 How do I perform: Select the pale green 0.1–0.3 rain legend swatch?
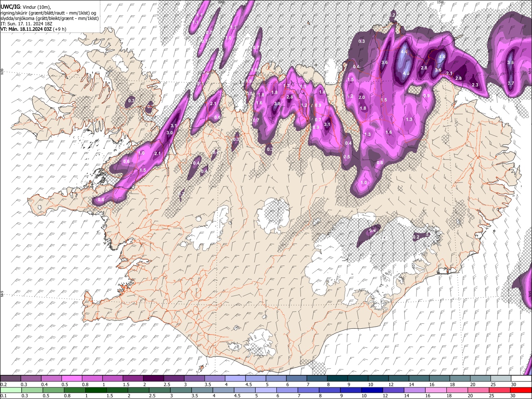(x=11, y=390)
